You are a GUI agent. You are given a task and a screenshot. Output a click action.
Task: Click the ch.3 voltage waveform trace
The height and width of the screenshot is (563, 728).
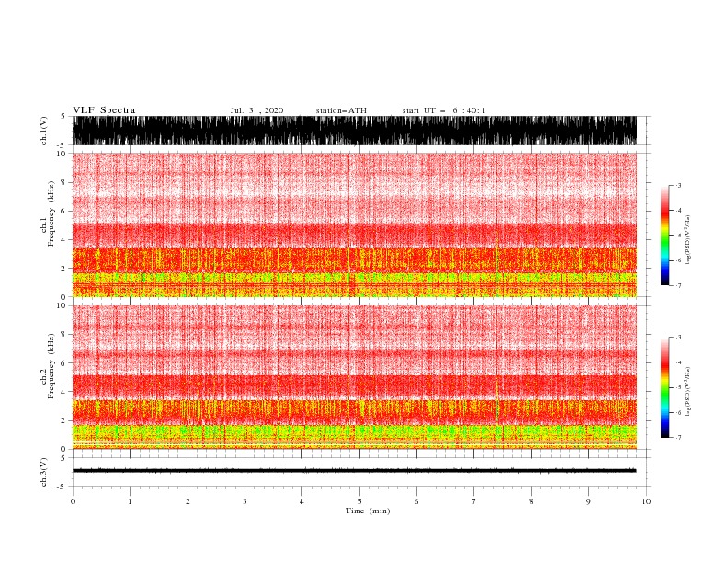tap(354, 471)
